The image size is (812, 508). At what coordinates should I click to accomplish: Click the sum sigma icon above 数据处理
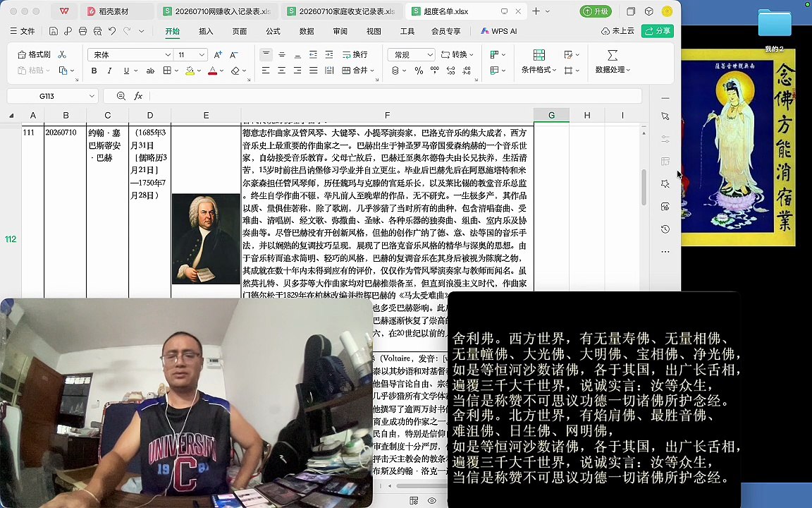[x=613, y=55]
